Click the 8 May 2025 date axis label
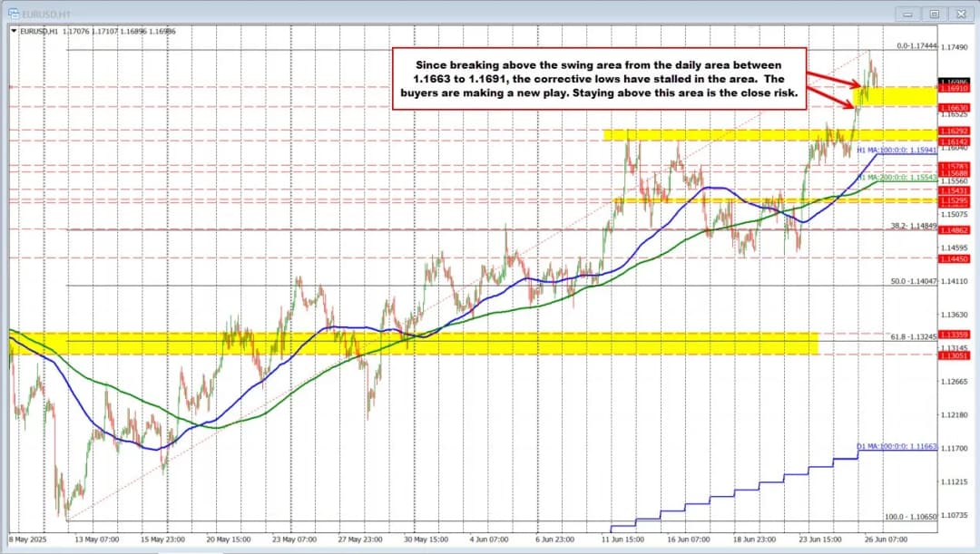The width and height of the screenshot is (980, 554). pyautogui.click(x=30, y=536)
